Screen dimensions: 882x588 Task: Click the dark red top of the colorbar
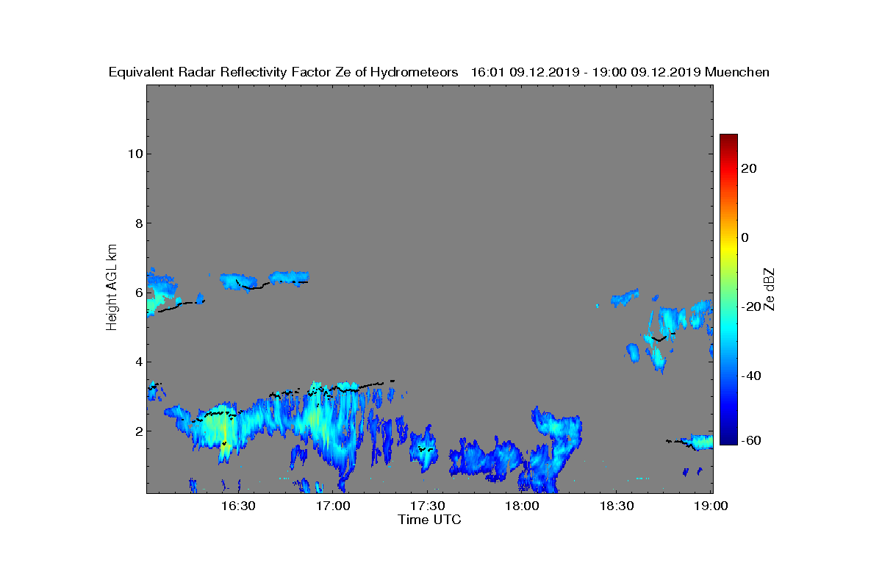(728, 140)
